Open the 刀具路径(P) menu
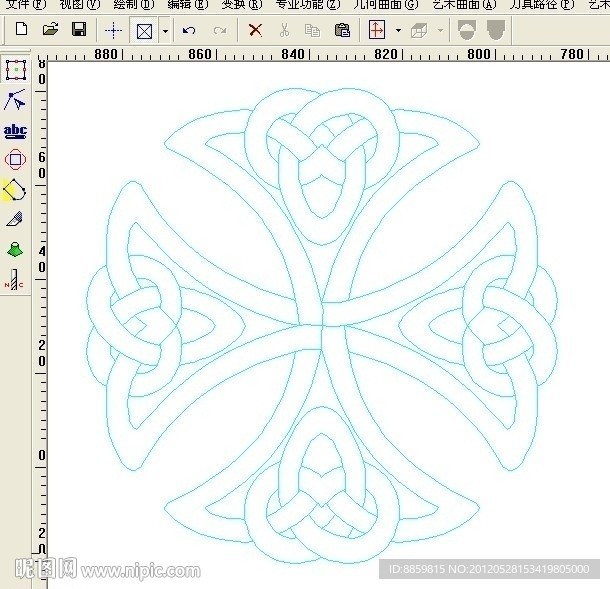Image resolution: width=610 pixels, height=589 pixels. tap(542, 4)
